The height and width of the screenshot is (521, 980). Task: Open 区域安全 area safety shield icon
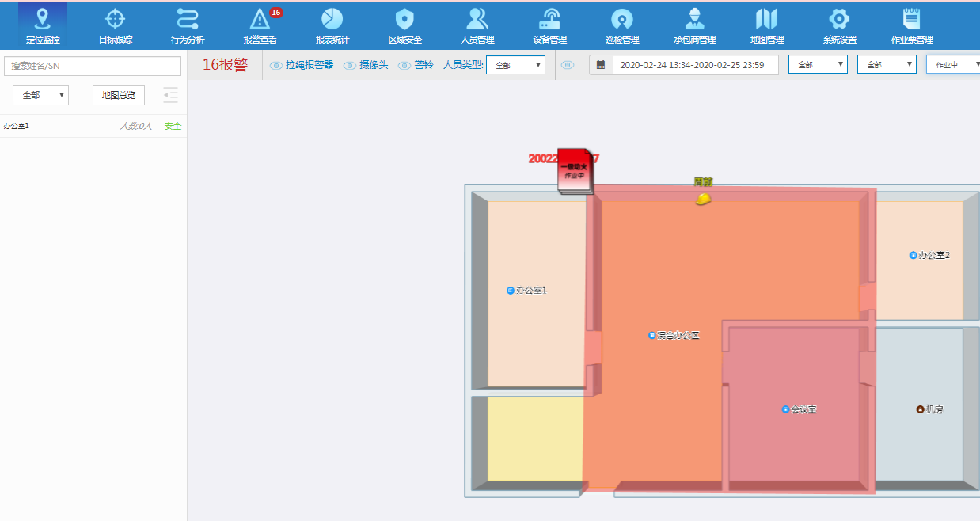(405, 25)
